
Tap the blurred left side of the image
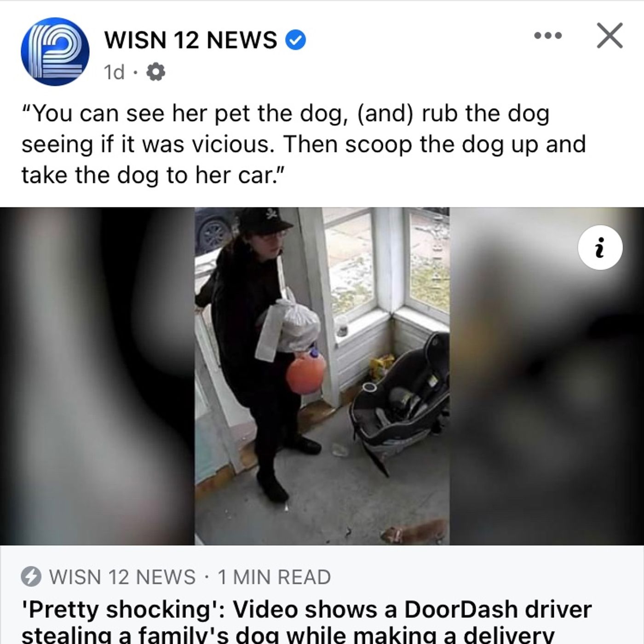[x=97, y=376]
